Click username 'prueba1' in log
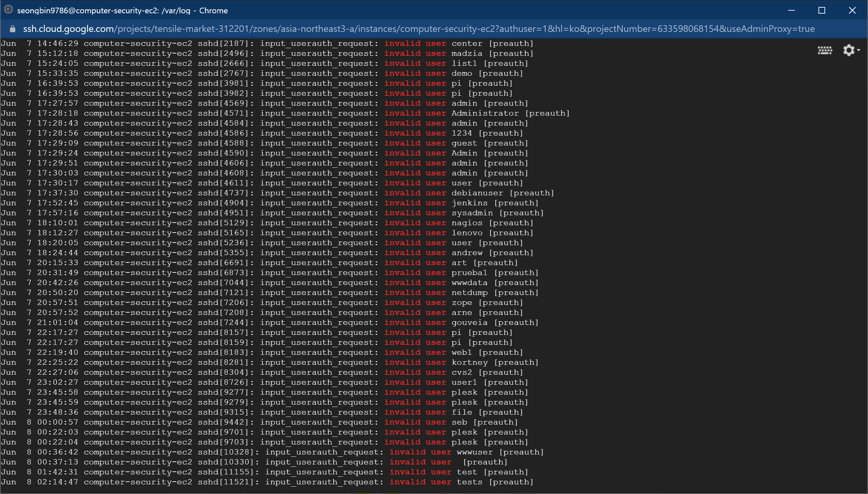 469,273
